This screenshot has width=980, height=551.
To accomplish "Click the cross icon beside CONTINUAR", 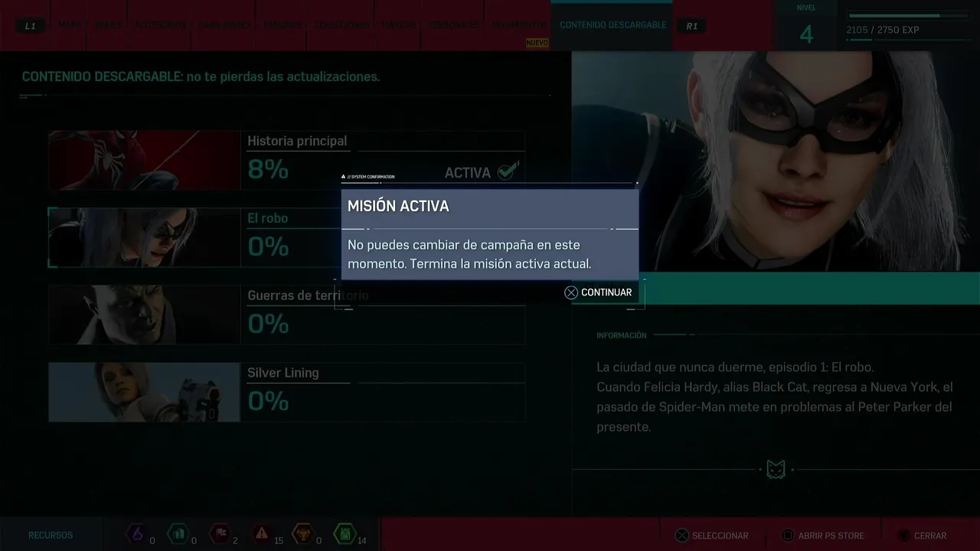I will click(x=571, y=292).
